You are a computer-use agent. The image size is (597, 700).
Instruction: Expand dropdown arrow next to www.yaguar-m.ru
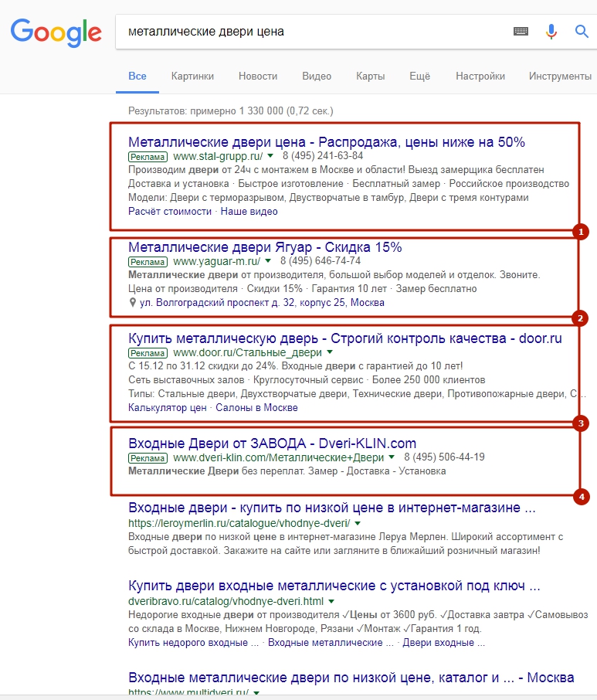[268, 260]
